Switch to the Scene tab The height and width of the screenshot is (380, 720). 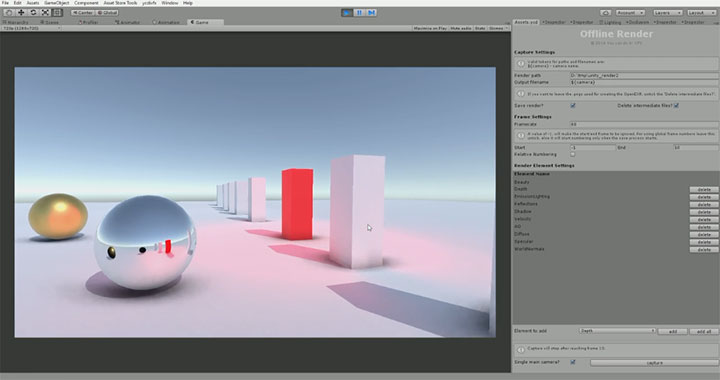[50, 22]
